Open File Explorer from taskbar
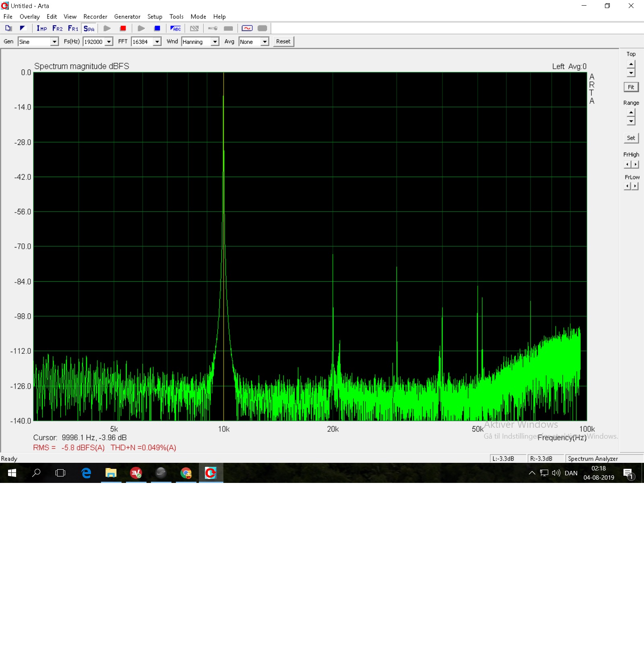The height and width of the screenshot is (660, 644). pos(111,473)
